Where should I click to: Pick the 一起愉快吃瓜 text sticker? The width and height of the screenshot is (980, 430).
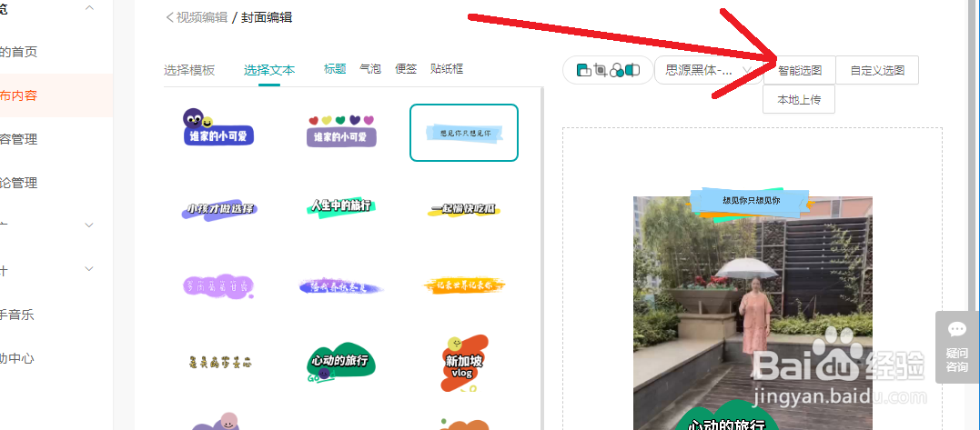click(464, 210)
